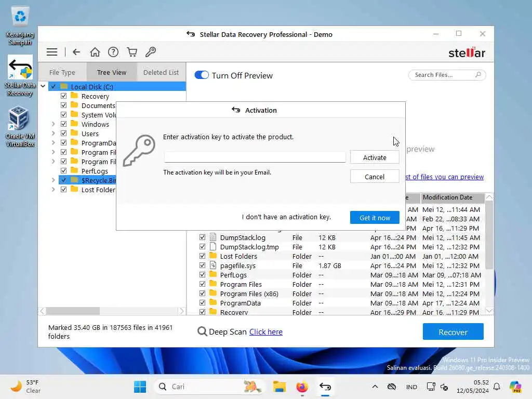
Task: Click the magnifier in Search Files box
Action: [478, 75]
